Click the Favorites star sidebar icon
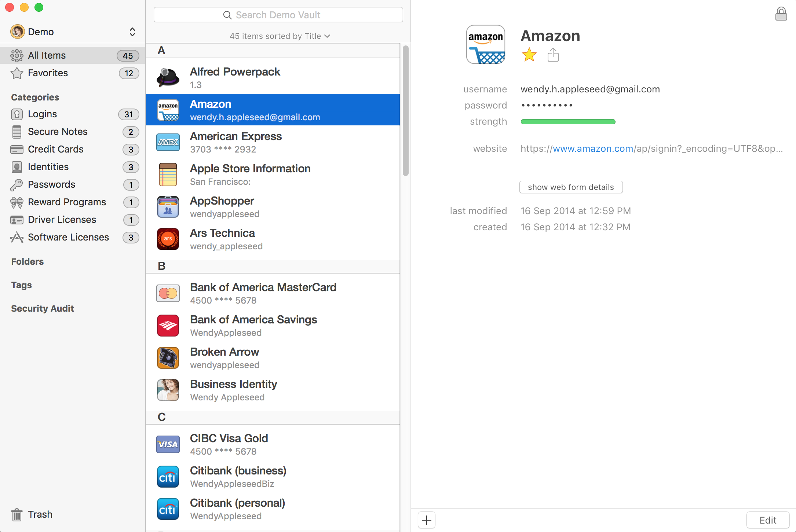 [x=17, y=73]
